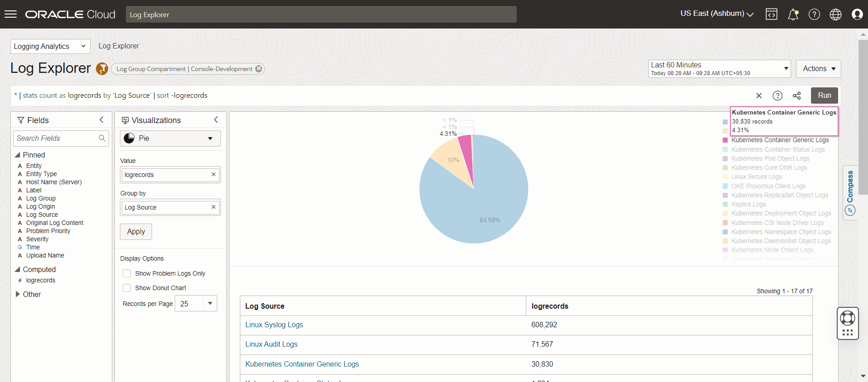Open the Compass side panel
The width and height of the screenshot is (868, 382).
pyautogui.click(x=850, y=193)
